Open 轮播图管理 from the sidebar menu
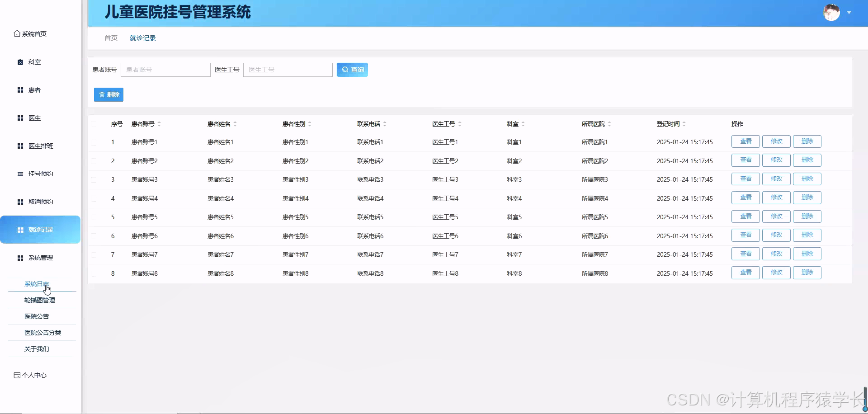 coord(40,300)
